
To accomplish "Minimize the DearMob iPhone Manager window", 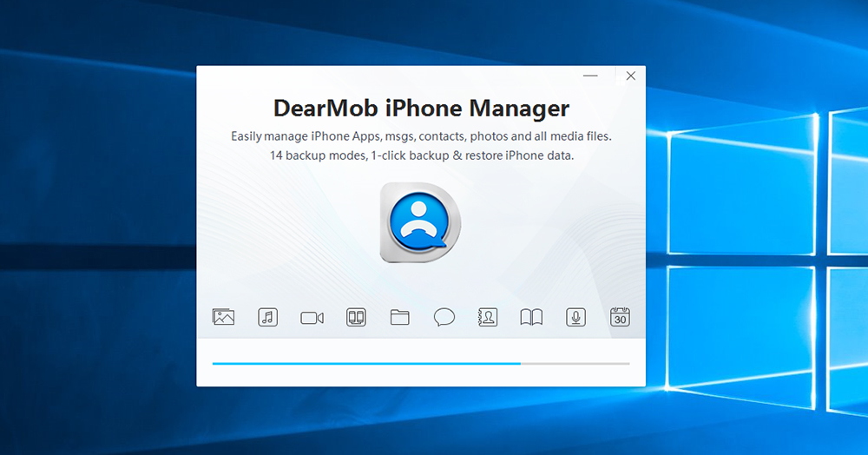I will pos(590,76).
